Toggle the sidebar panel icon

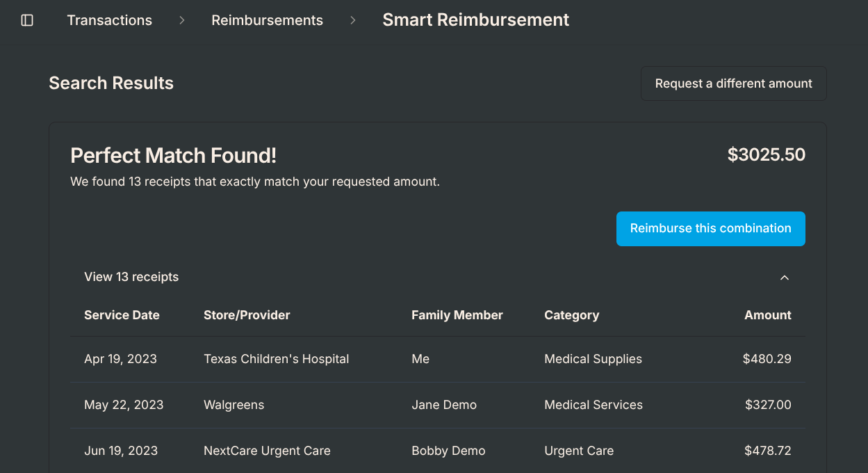point(27,20)
